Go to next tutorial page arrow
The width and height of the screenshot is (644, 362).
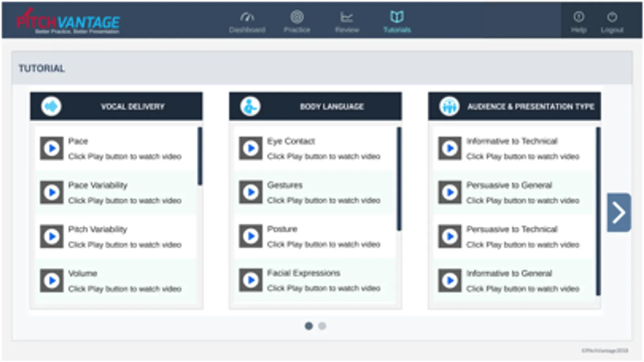(619, 212)
